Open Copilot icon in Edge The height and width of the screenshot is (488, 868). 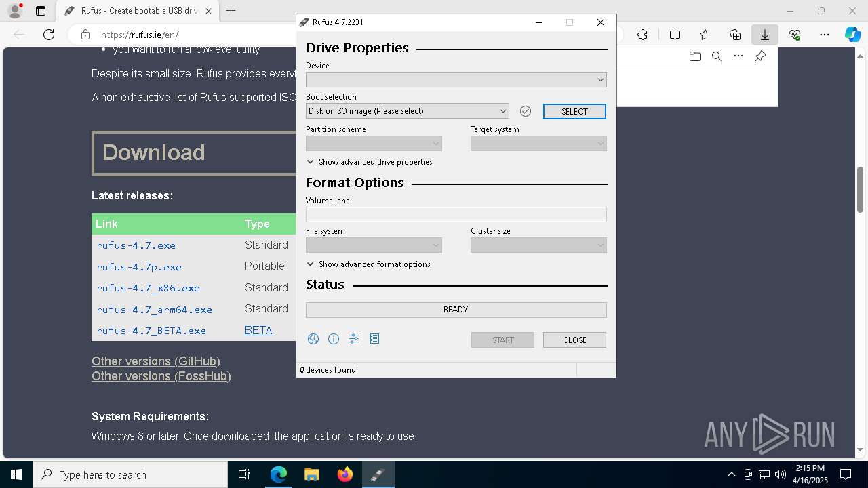pos(852,35)
